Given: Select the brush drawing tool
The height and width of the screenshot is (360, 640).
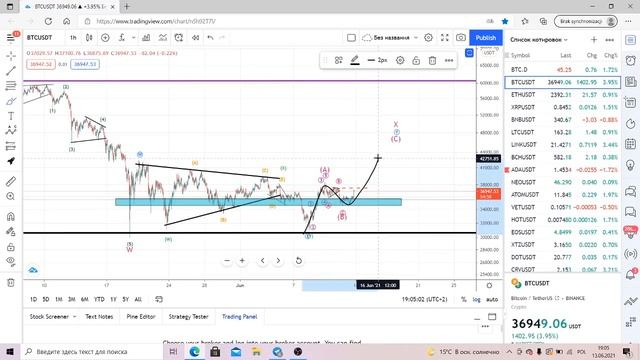Looking at the screenshot, I should tap(11, 101).
